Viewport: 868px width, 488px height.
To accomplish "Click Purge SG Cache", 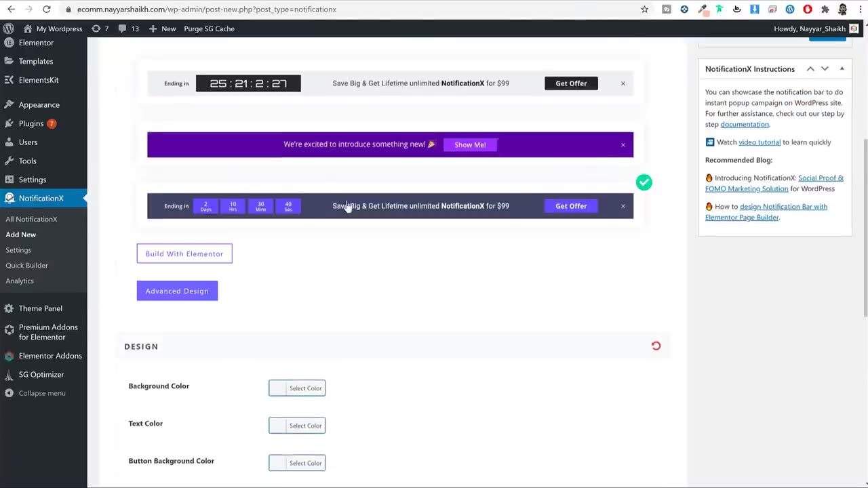I will (209, 28).
